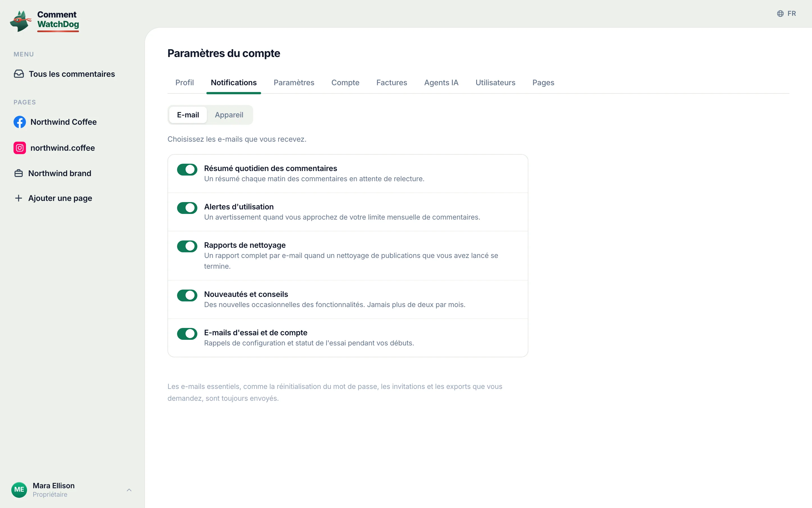812x508 pixels.
Task: Toggle Résumé quotidien des commentaires emails
Action: coord(187,170)
